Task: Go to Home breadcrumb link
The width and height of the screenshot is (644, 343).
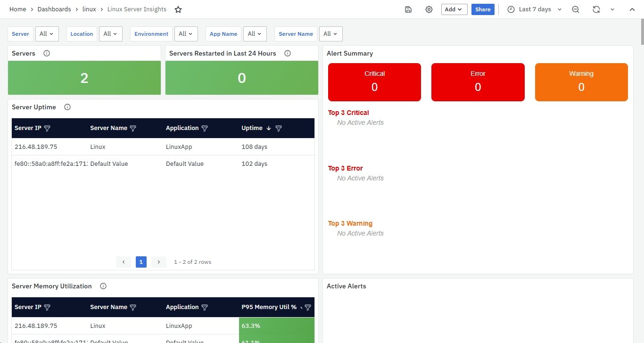Action: [18, 9]
